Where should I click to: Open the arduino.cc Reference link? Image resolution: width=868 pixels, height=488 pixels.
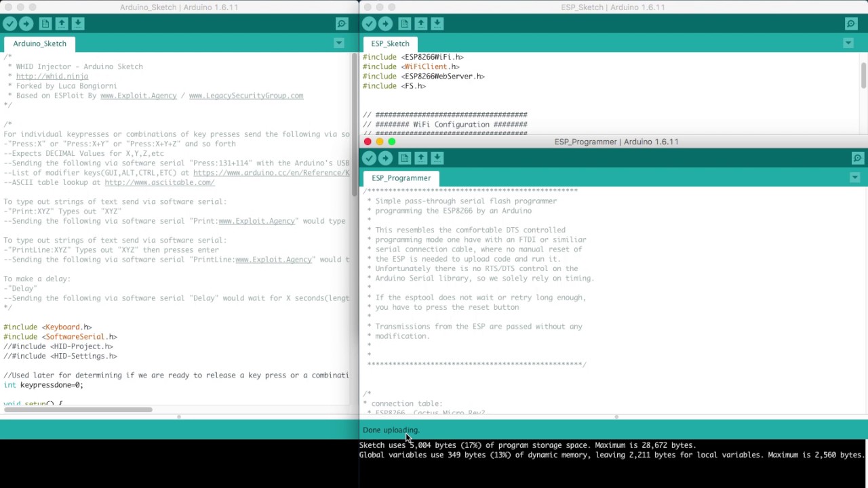[271, 173]
